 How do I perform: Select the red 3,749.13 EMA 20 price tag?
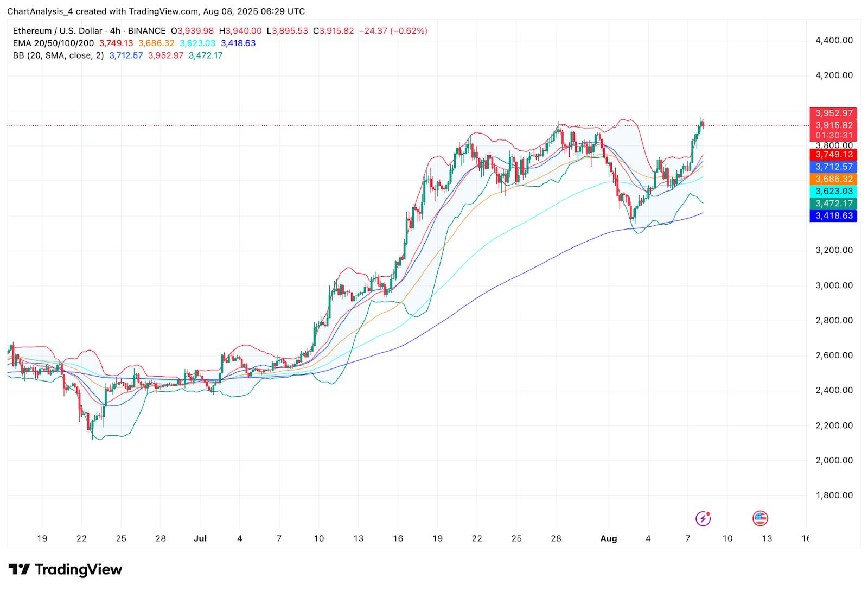[833, 155]
